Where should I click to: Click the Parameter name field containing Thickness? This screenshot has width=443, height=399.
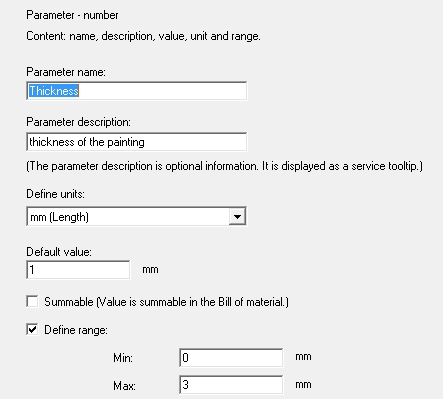pos(137,91)
